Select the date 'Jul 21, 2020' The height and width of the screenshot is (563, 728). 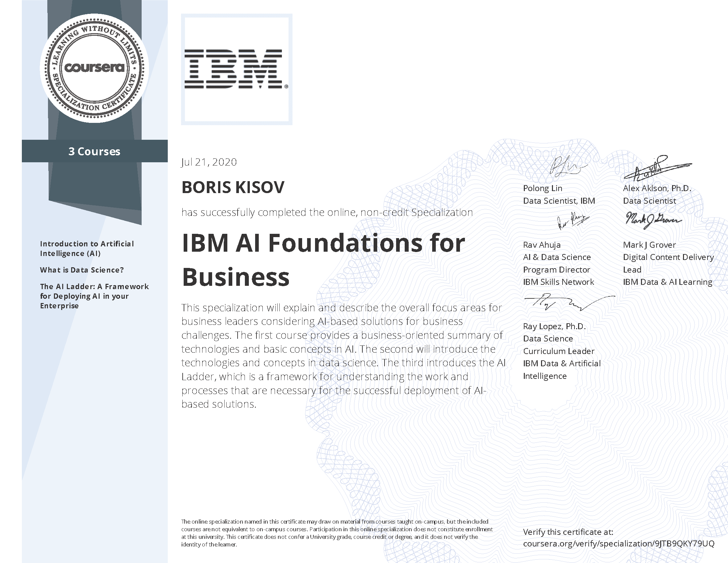coord(209,162)
